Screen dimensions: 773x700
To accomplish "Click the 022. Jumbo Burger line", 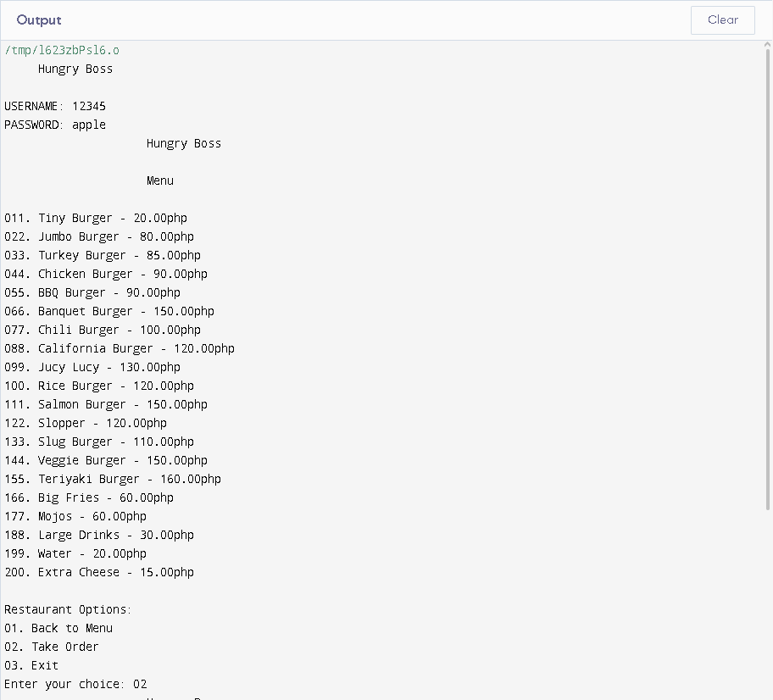I will point(99,237).
